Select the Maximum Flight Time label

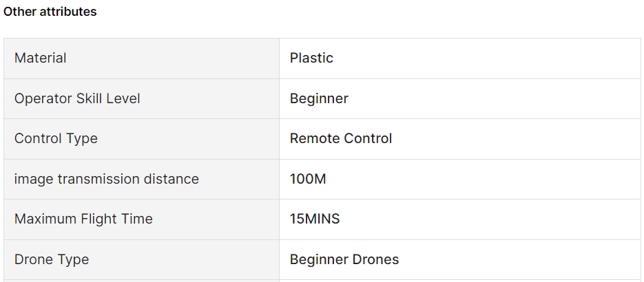tap(83, 219)
